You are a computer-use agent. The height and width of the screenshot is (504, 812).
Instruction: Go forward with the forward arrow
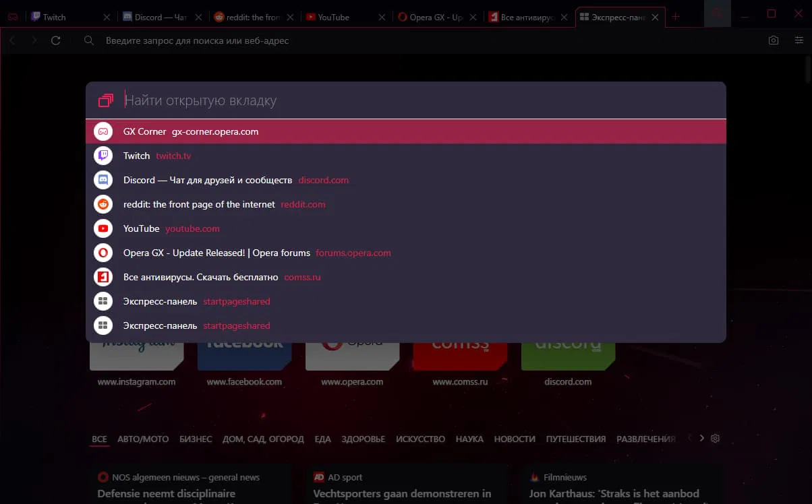coord(34,40)
